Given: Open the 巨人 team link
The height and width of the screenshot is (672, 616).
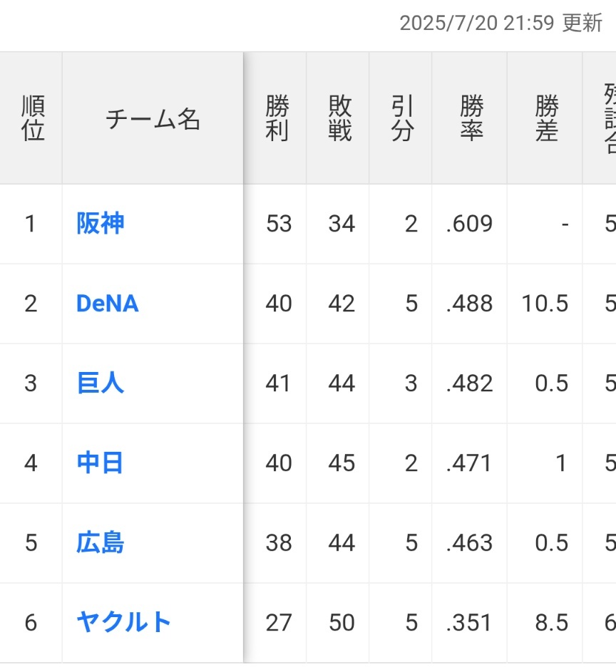Looking at the screenshot, I should tap(101, 383).
